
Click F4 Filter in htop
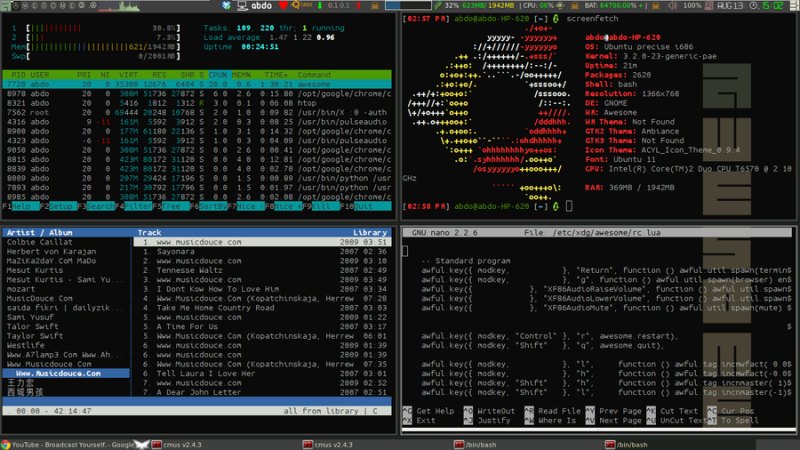pyautogui.click(x=134, y=206)
